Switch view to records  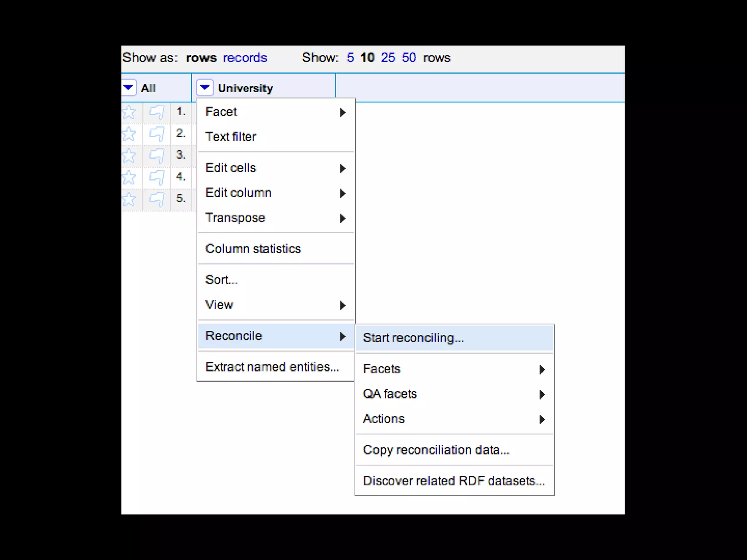[245, 58]
